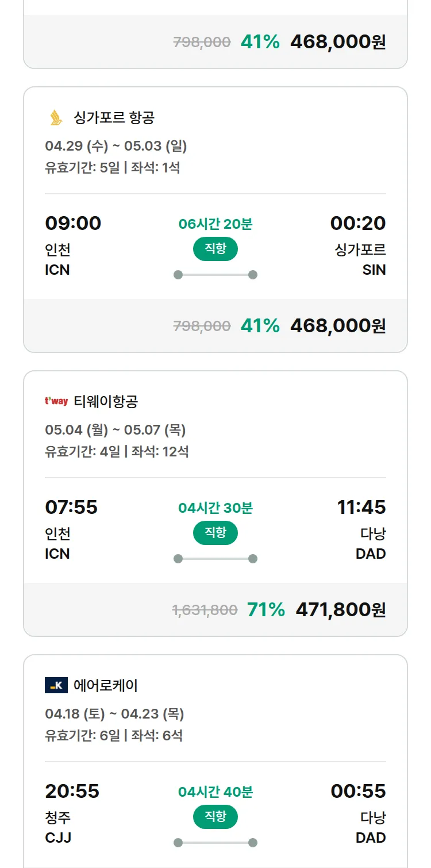Click the 07:55 Incheon departure time
This screenshot has width=431, height=868.
coord(71,507)
